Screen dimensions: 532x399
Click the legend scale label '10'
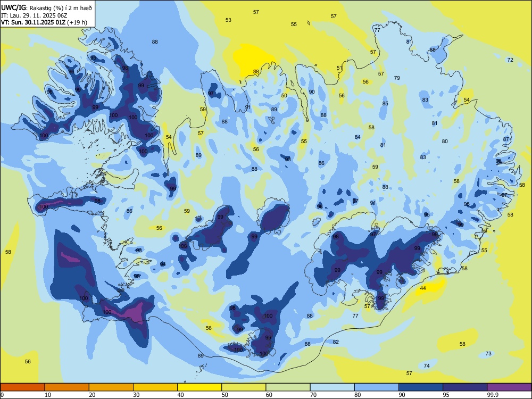[48, 395]
